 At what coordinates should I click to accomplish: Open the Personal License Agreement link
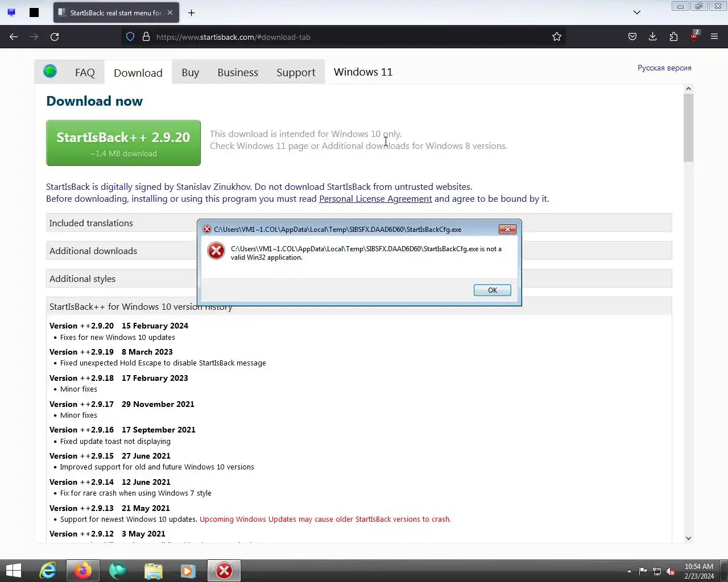(375, 199)
